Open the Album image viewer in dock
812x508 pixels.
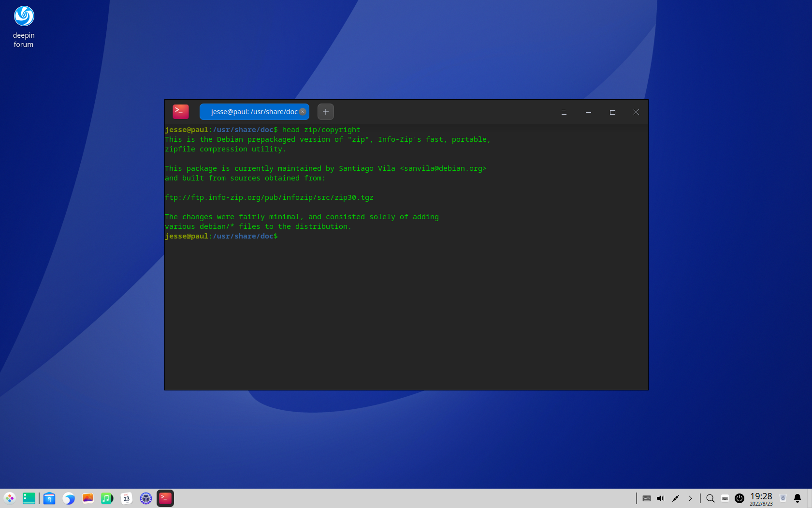click(88, 498)
